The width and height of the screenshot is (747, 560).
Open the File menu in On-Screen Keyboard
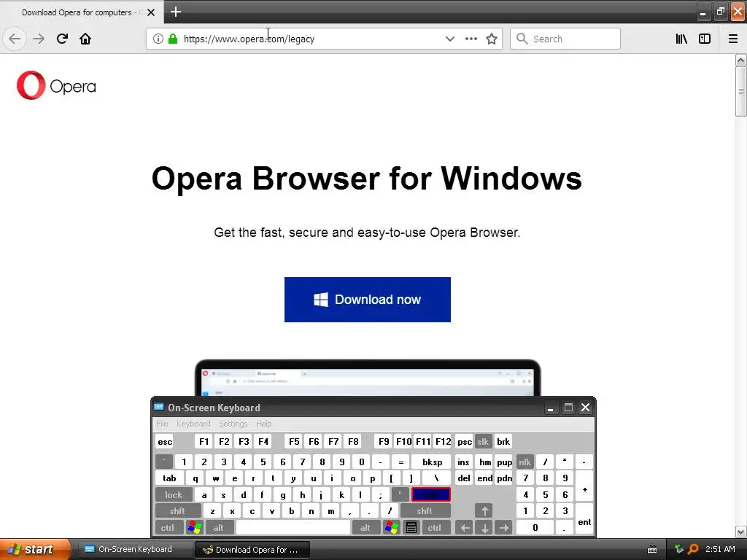[x=162, y=424]
